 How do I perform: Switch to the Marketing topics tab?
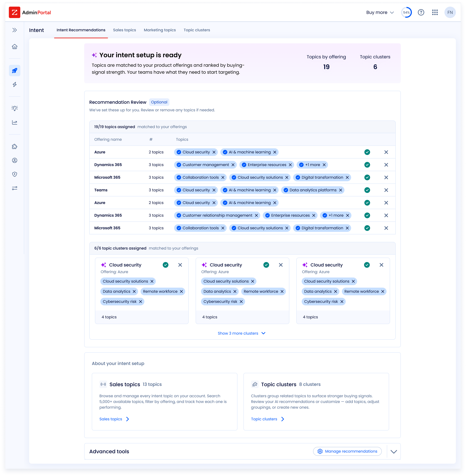pos(160,30)
